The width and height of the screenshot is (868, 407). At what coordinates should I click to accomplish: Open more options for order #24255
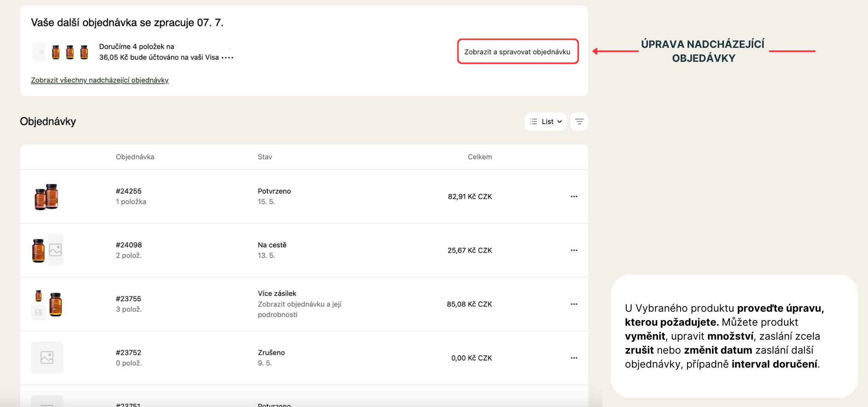(x=574, y=197)
